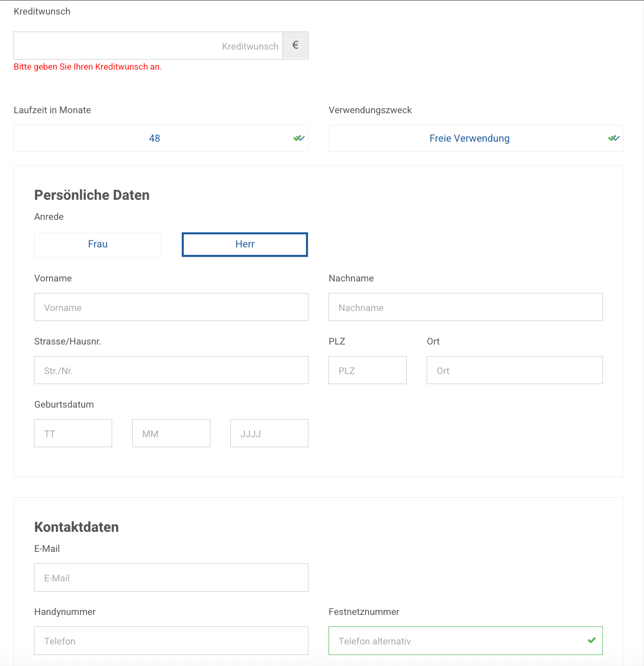Focus the Handynummer Telefon field
The image size is (644, 666).
[x=171, y=640]
